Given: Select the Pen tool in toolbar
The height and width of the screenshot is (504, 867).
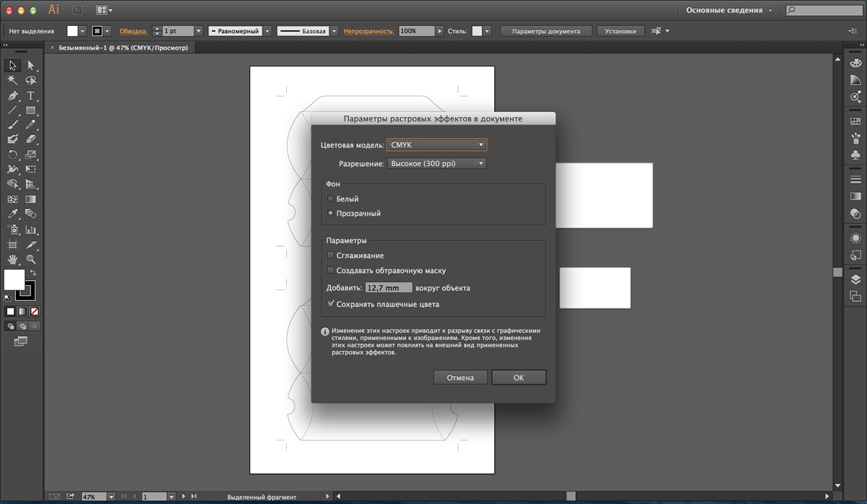Looking at the screenshot, I should tap(12, 95).
